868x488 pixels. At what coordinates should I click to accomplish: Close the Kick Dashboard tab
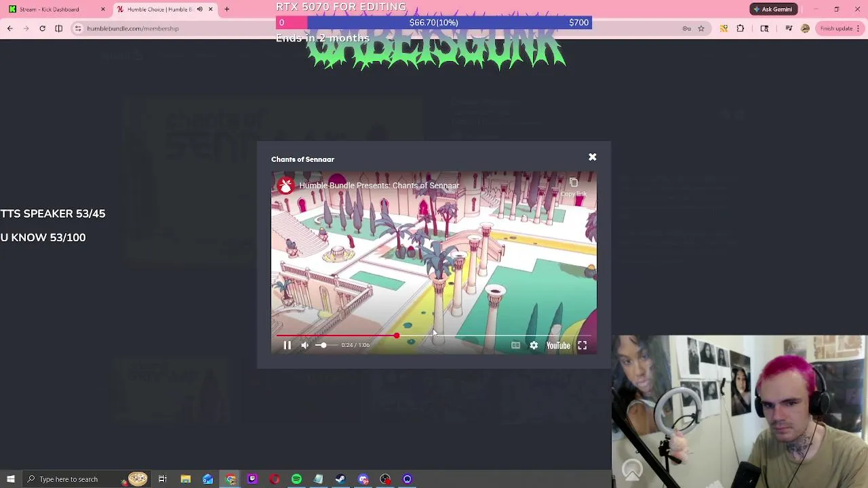point(103,9)
